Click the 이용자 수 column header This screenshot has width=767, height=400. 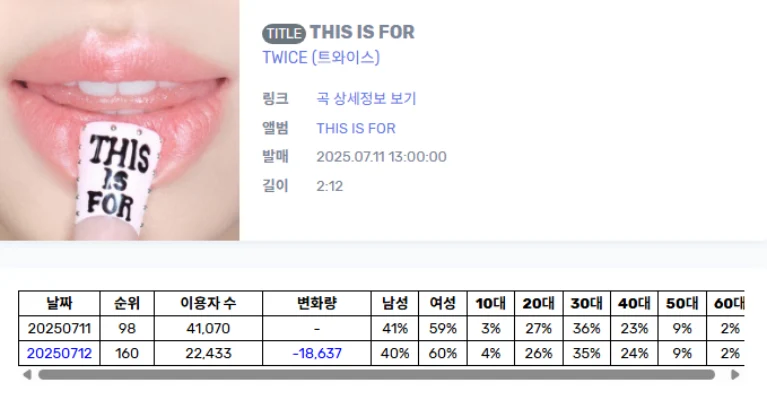tap(208, 303)
